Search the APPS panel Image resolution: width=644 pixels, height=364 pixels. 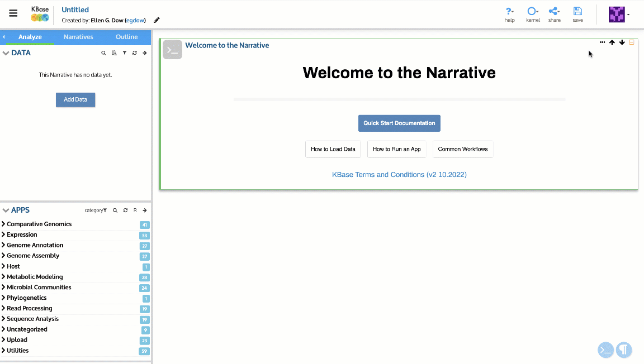[115, 210]
